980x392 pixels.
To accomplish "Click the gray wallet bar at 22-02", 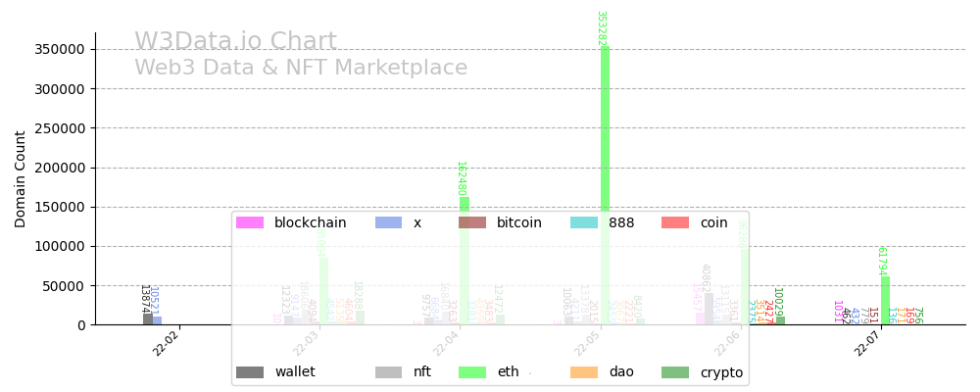I will [x=148, y=318].
